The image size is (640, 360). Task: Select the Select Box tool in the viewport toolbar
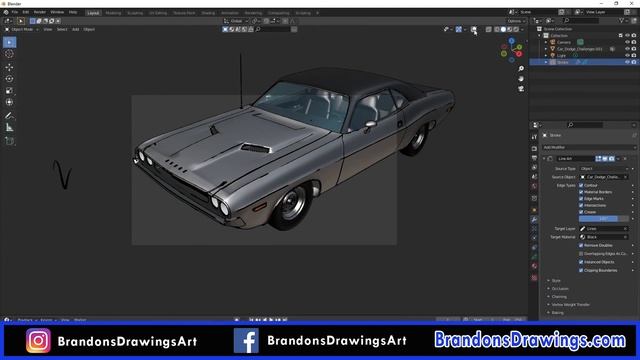[9, 42]
